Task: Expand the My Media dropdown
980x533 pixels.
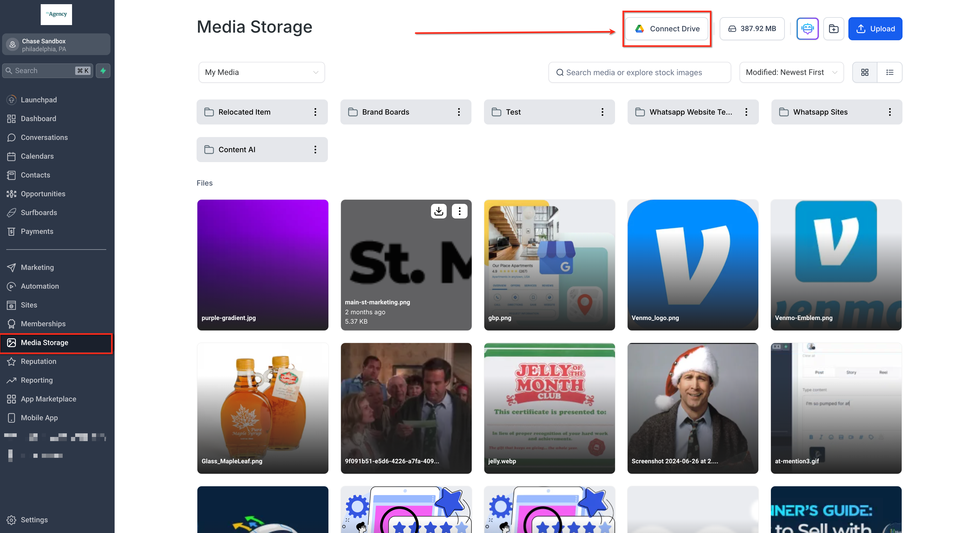Action: (261, 72)
